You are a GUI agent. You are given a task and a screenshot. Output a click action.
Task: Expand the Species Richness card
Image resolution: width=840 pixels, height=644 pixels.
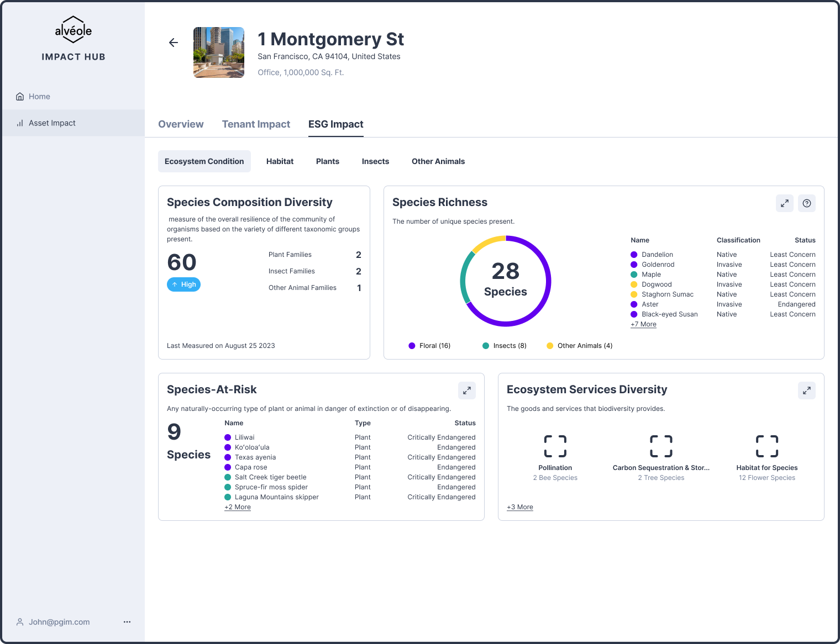click(x=784, y=203)
